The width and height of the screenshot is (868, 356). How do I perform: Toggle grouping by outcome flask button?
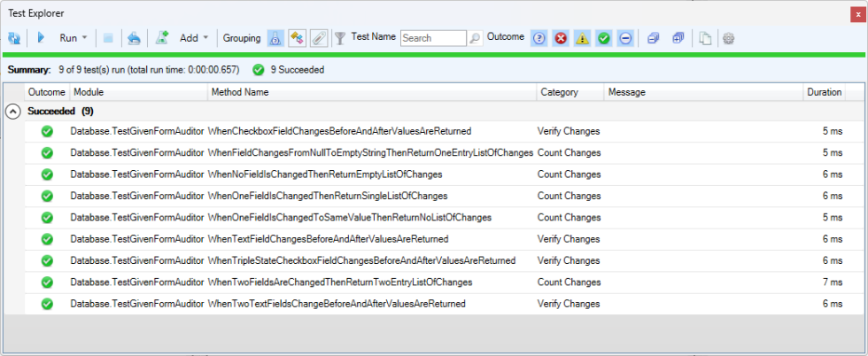275,38
